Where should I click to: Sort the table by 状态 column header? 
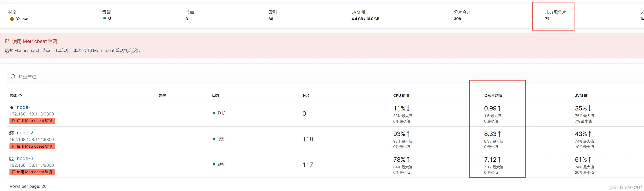(215, 96)
